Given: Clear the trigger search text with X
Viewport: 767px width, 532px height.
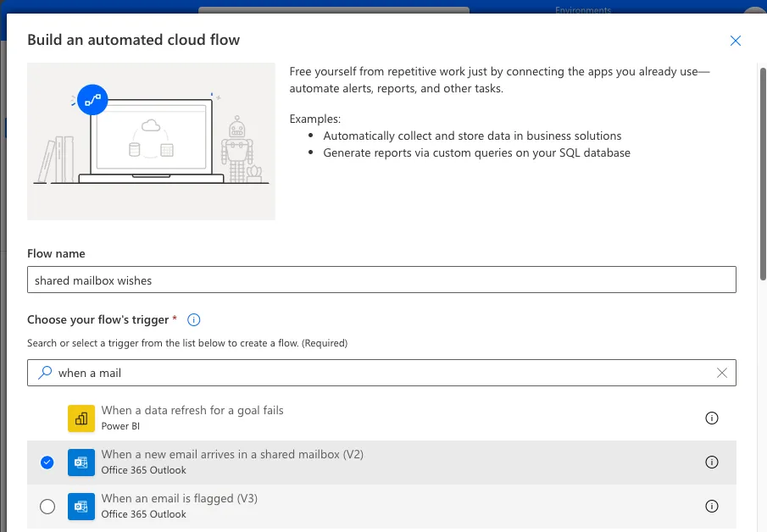Looking at the screenshot, I should pos(721,373).
